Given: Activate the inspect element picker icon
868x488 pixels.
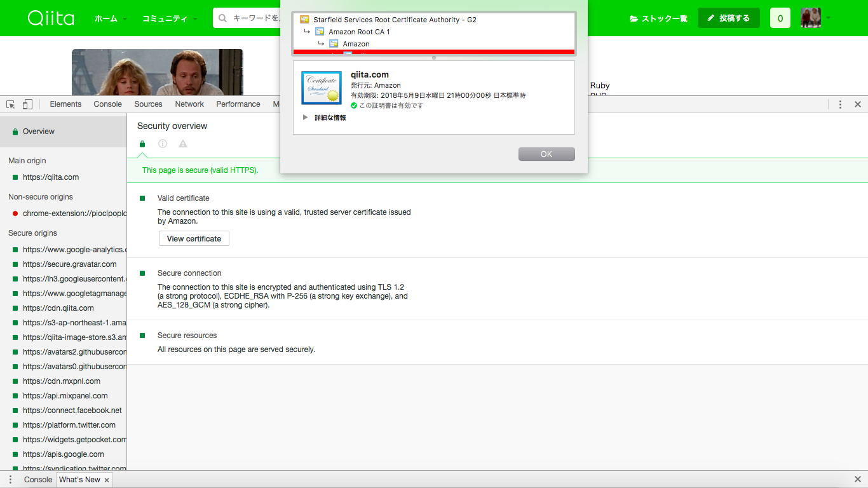Looking at the screenshot, I should (x=11, y=104).
